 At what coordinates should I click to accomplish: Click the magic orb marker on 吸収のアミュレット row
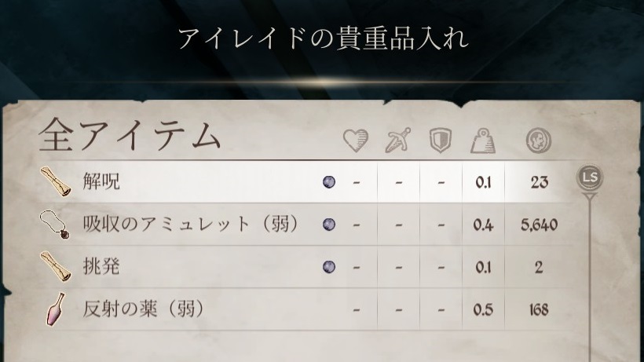329,225
